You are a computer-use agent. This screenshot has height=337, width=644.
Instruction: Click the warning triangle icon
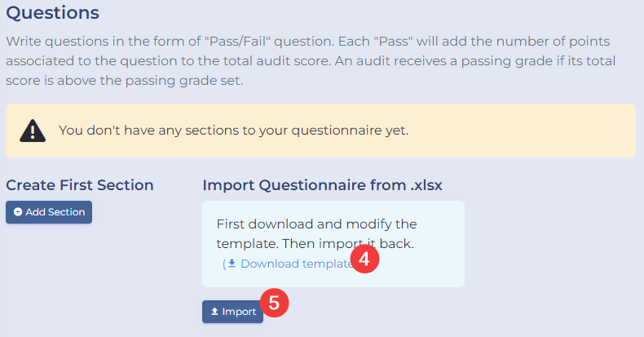point(33,131)
